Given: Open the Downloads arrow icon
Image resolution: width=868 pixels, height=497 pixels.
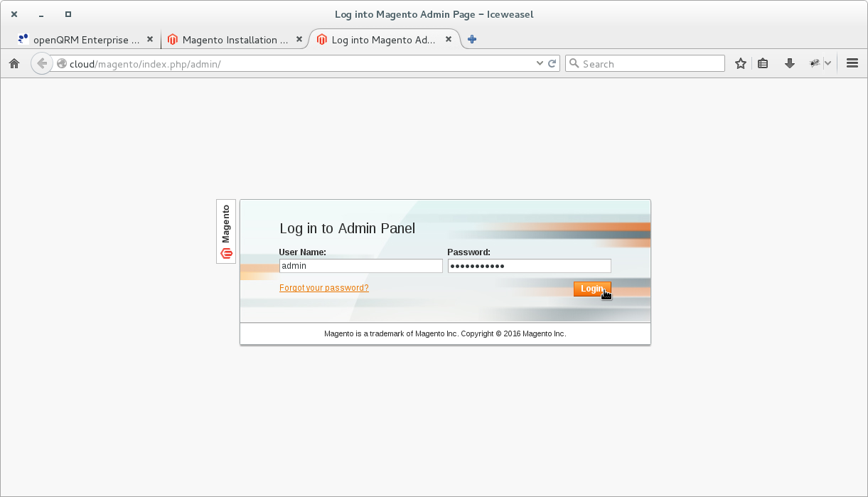Looking at the screenshot, I should click(789, 64).
